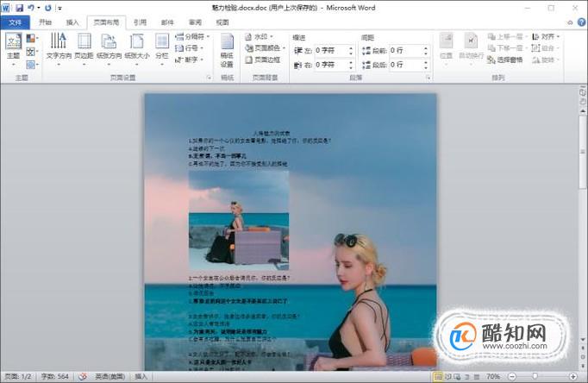Select 页面布局 (Page Layout) tab

(106, 22)
